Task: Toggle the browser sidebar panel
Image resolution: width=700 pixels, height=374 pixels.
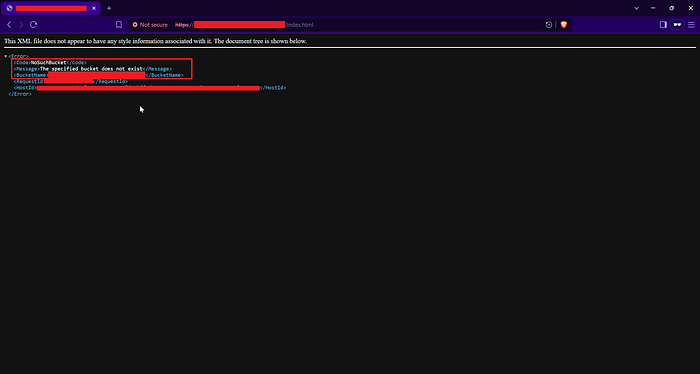Action: pos(663,25)
